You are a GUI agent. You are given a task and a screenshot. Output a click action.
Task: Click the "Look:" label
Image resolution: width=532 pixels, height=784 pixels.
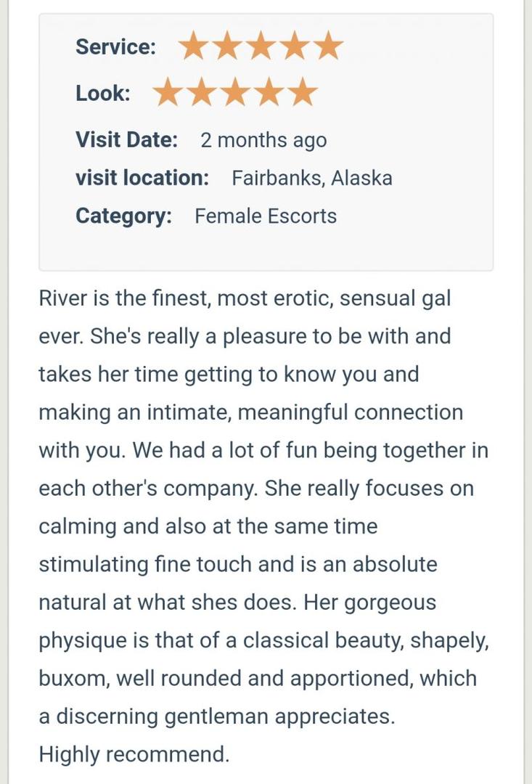pyautogui.click(x=102, y=94)
